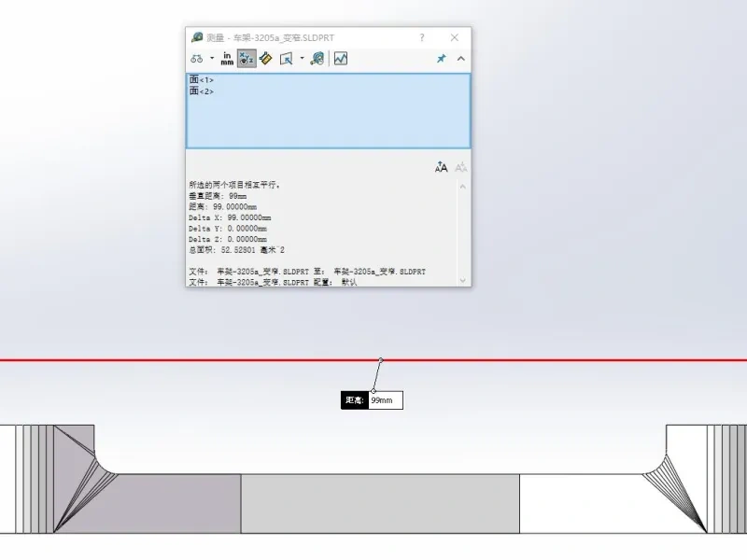Click the Arc/Circle measurements binoculars icon
The width and height of the screenshot is (747, 560).
[197, 58]
